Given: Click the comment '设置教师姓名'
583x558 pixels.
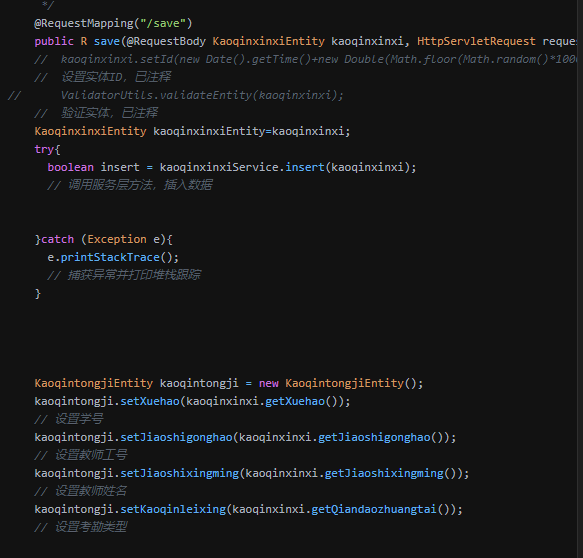Looking at the screenshot, I should pyautogui.click(x=81, y=491).
